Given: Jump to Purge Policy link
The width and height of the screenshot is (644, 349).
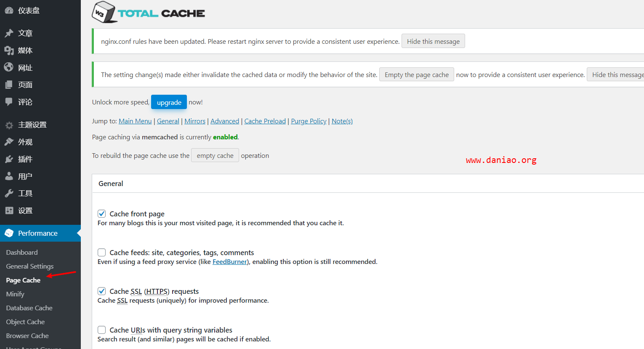Looking at the screenshot, I should (x=309, y=121).
